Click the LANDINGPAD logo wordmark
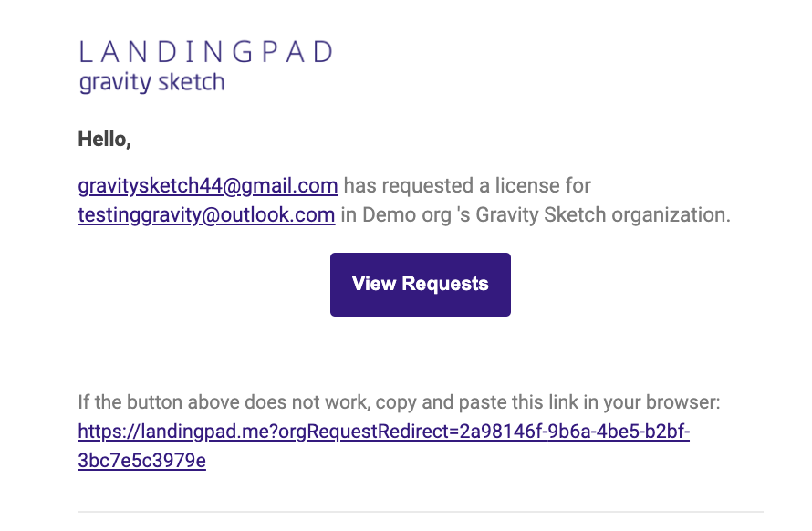This screenshot has width=812, height=531. click(206, 52)
